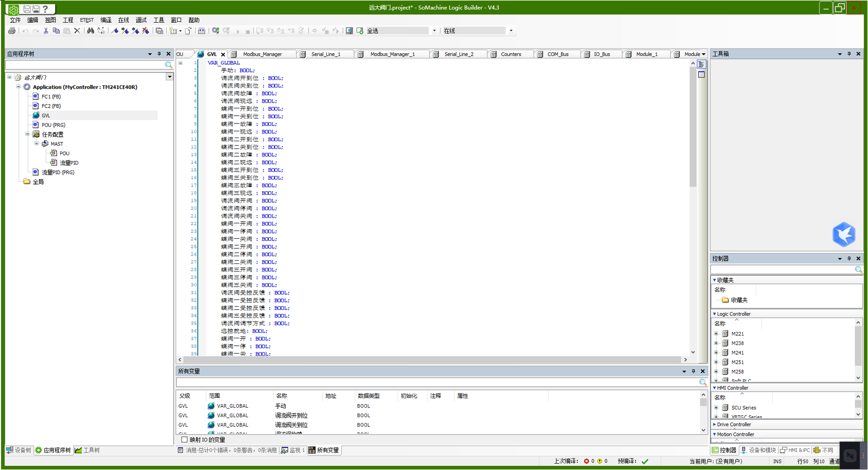Pin the 应用程序树 panel
The height and width of the screenshot is (470, 868).
point(159,54)
